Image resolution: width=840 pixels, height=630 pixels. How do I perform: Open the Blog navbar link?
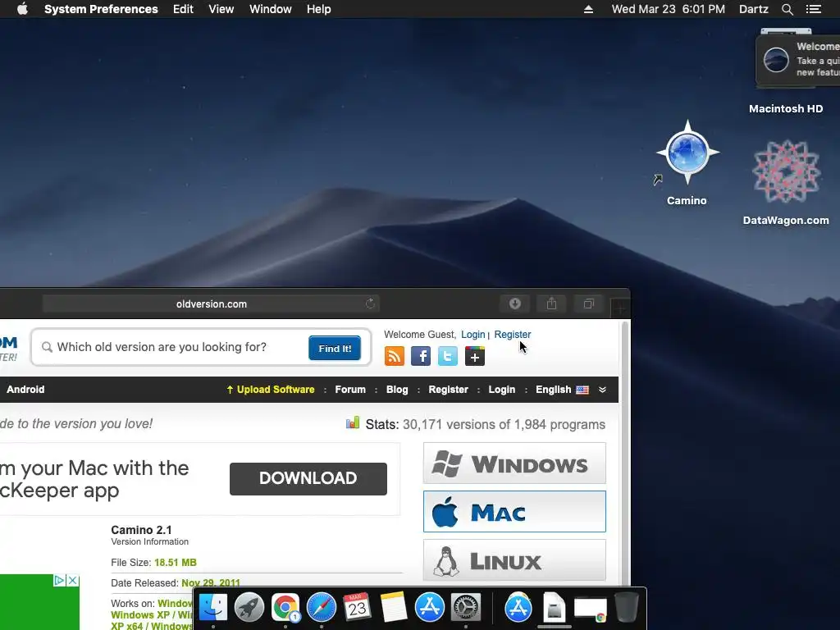[397, 390]
